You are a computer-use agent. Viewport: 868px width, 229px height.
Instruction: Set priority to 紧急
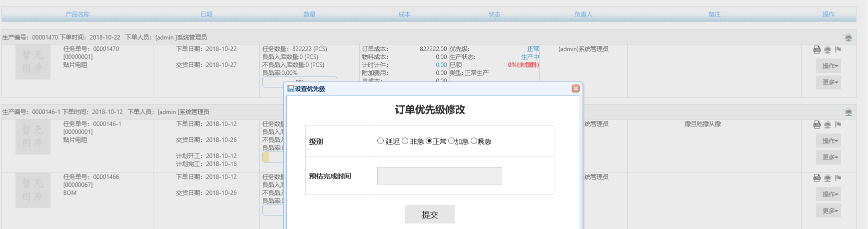474,141
